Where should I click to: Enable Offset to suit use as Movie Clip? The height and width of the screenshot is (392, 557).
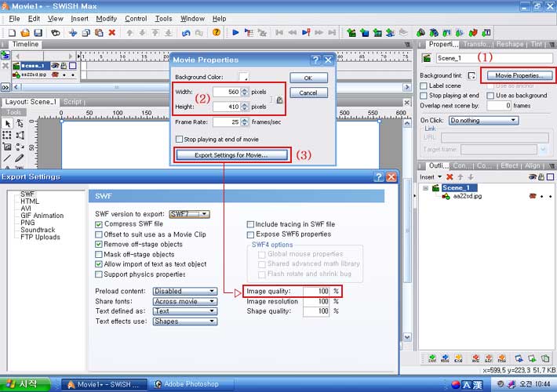coord(99,234)
